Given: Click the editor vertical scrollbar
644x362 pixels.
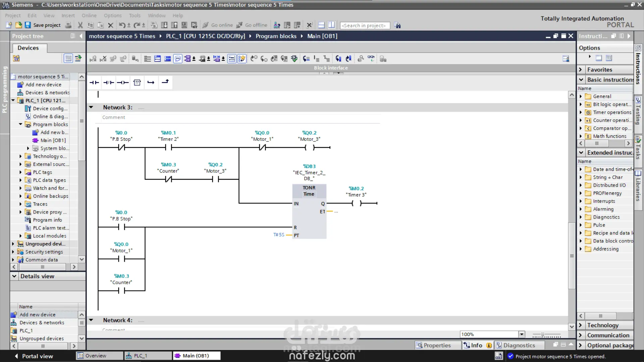Looking at the screenshot, I should click(572, 255).
